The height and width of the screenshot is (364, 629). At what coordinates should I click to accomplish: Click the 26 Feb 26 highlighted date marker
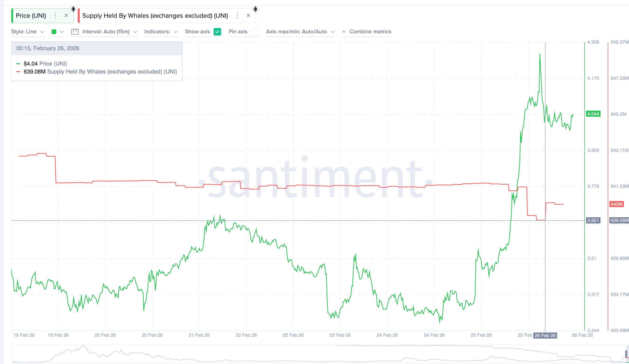[545, 335]
